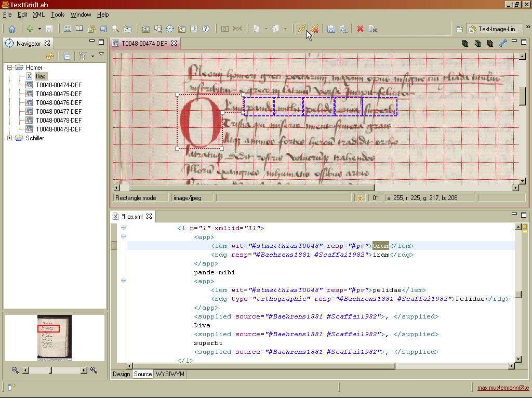Collapse the Homer project tree node
532x398 pixels.
[9, 68]
